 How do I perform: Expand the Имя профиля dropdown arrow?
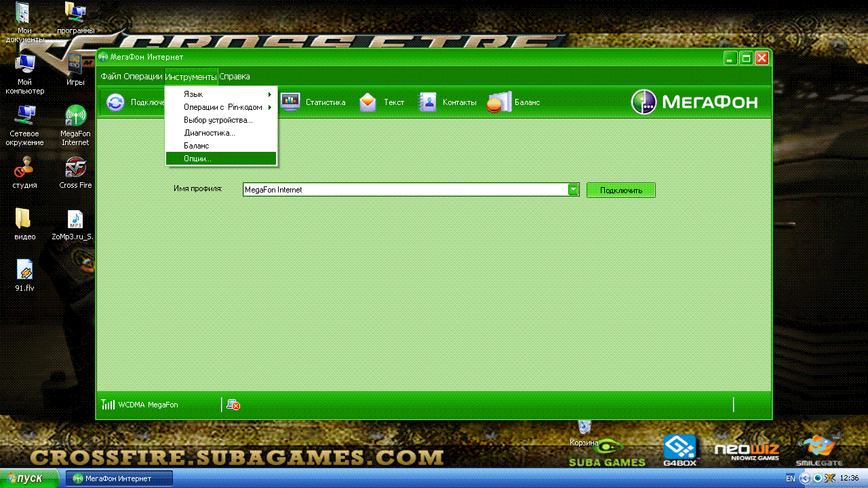[574, 190]
